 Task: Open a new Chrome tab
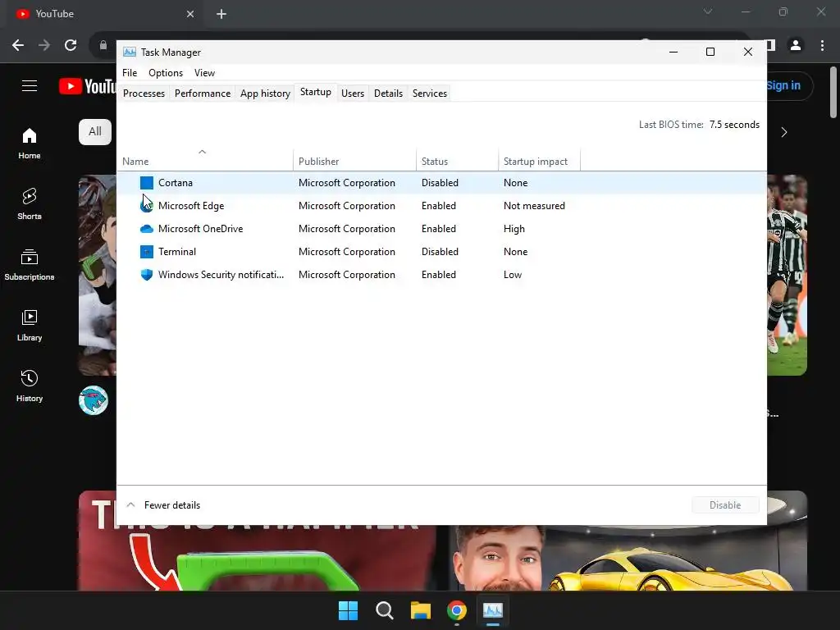221,14
